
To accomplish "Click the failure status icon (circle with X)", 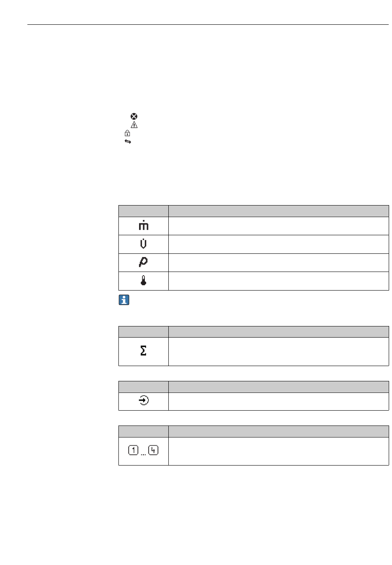I will [x=134, y=117].
